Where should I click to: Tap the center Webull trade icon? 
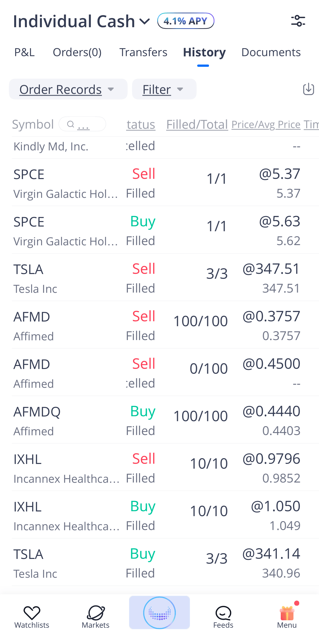(x=159, y=613)
